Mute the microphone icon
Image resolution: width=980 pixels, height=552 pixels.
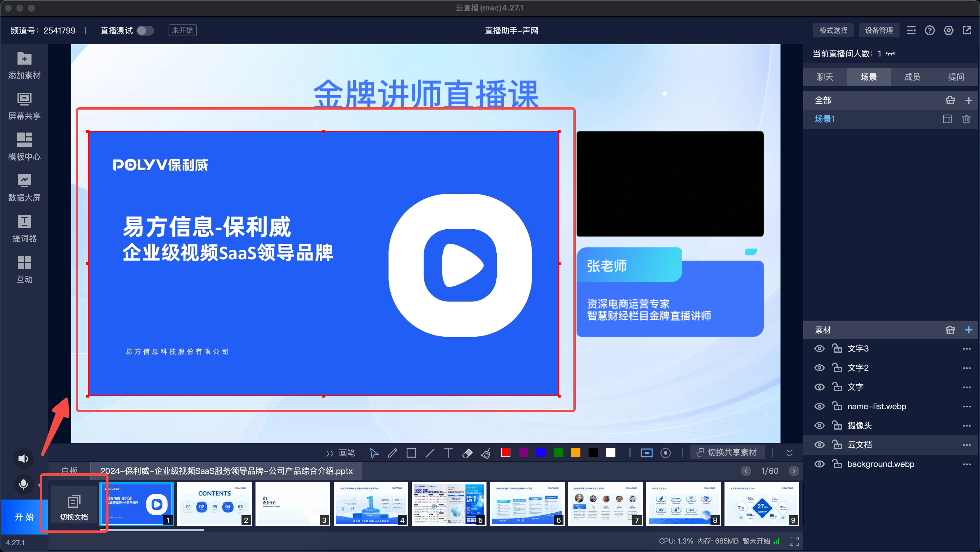pos(23,484)
